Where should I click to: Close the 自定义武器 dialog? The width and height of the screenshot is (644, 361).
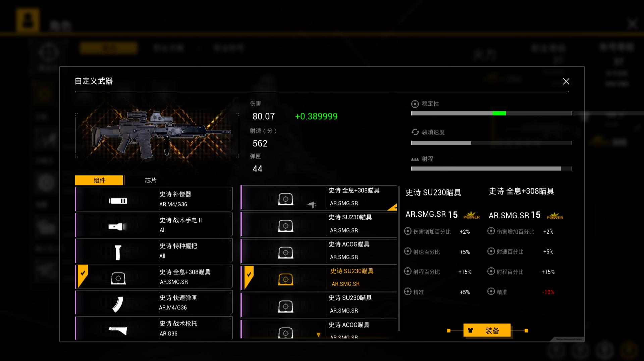pyautogui.click(x=566, y=81)
